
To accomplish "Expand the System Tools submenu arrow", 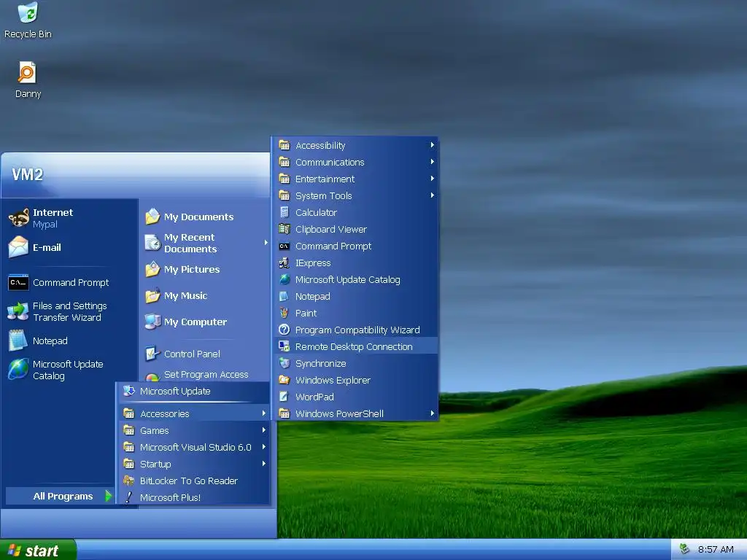I will click(x=432, y=195).
